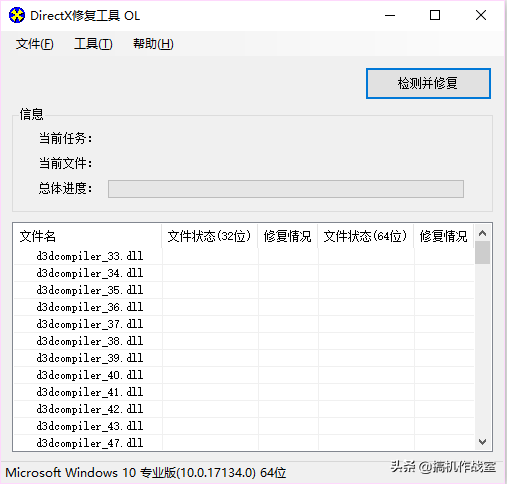Open the 工具(T) menu
Screen dimensions: 507x484
(x=93, y=44)
